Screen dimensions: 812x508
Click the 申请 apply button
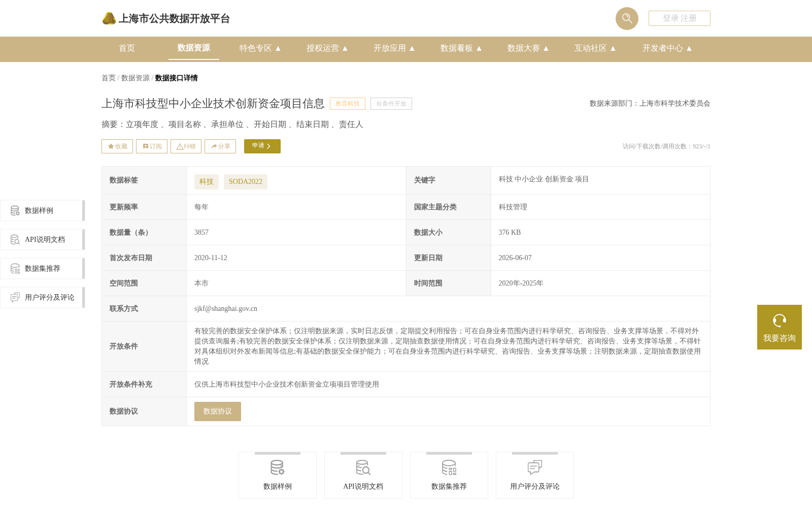point(262,146)
